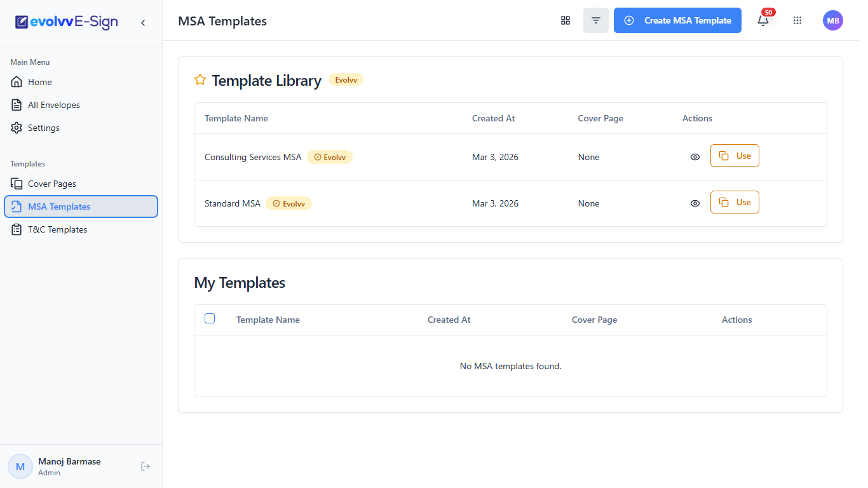
Task: Open Cover Pages templates
Action: pos(81,184)
